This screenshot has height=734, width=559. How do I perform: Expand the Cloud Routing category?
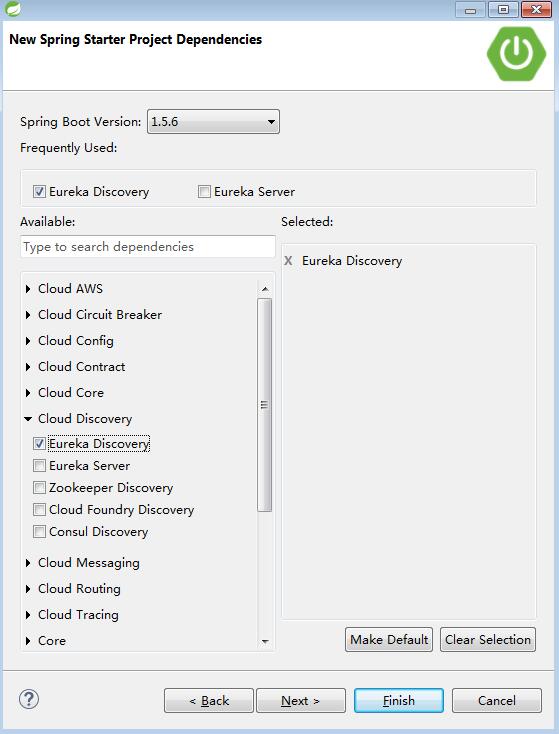coord(28,589)
